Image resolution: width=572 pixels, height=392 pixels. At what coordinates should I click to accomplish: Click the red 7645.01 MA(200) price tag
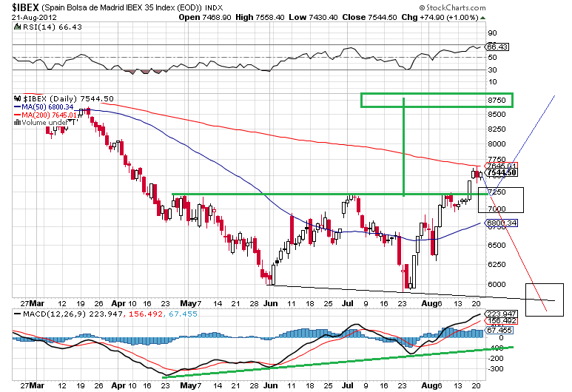click(x=501, y=166)
